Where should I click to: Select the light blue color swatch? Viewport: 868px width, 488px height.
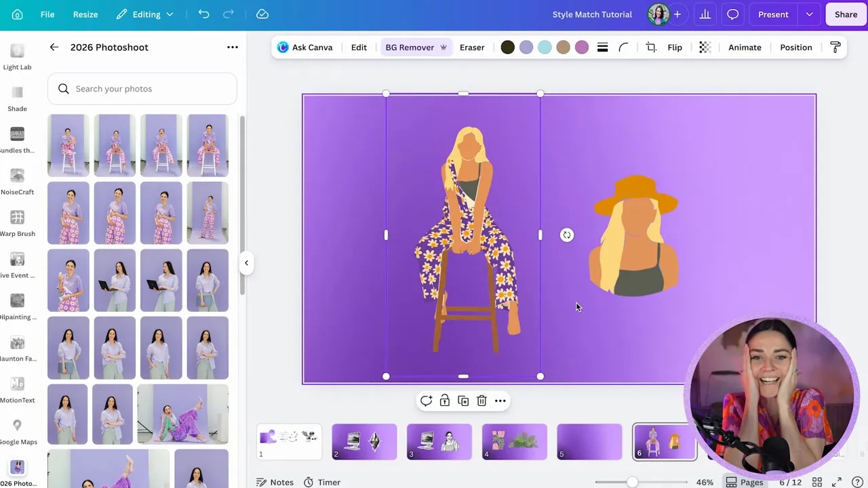click(545, 47)
